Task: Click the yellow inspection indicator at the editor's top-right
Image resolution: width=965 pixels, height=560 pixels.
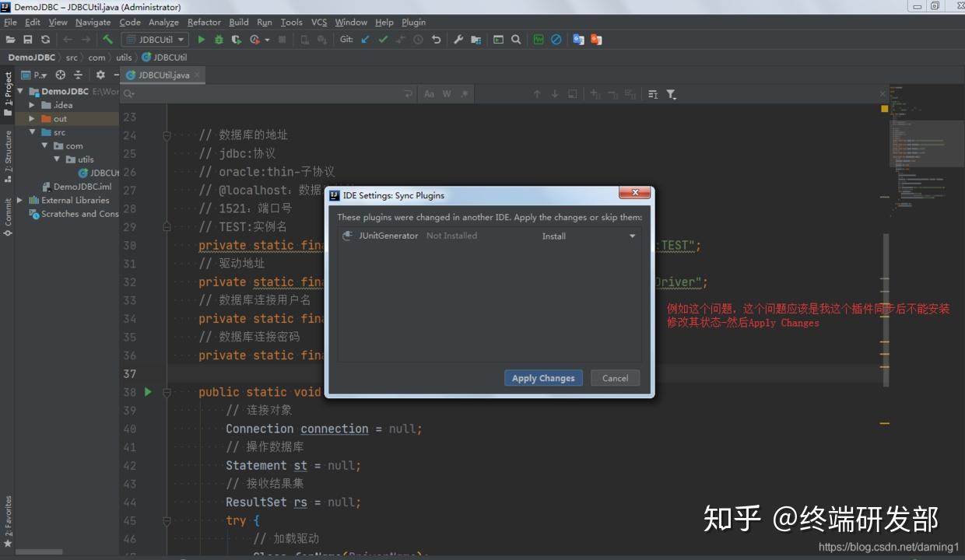Action: [x=884, y=109]
